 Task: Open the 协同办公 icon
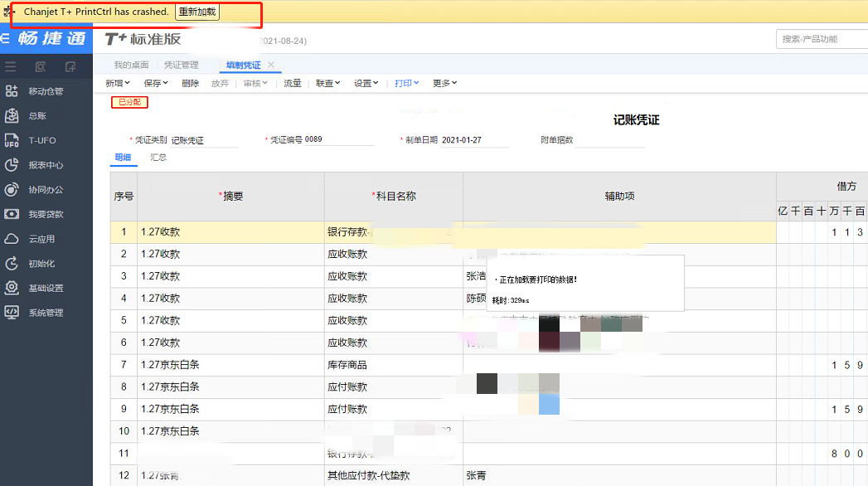click(x=12, y=189)
